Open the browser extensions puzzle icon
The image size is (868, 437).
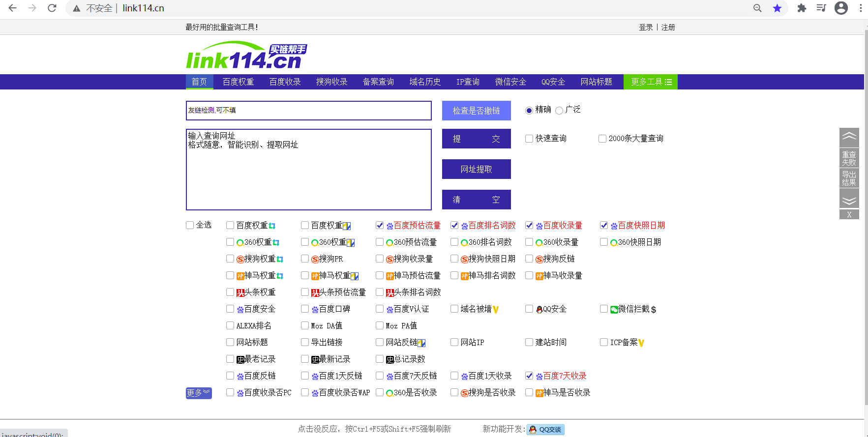(x=802, y=8)
